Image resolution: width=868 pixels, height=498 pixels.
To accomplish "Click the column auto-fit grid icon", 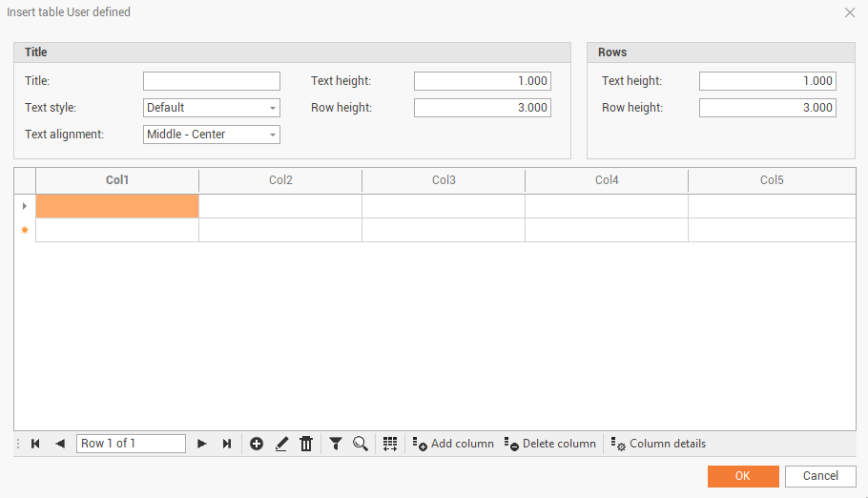I will click(x=390, y=444).
